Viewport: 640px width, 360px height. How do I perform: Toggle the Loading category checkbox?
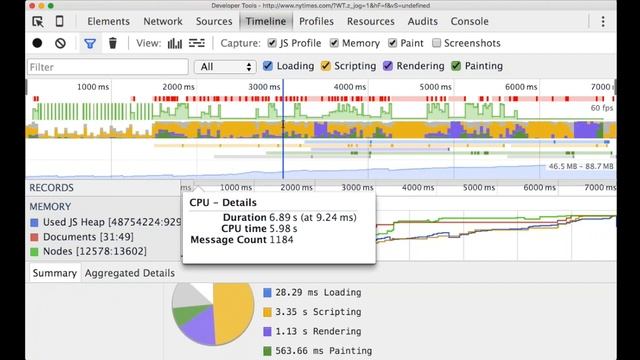click(x=268, y=66)
